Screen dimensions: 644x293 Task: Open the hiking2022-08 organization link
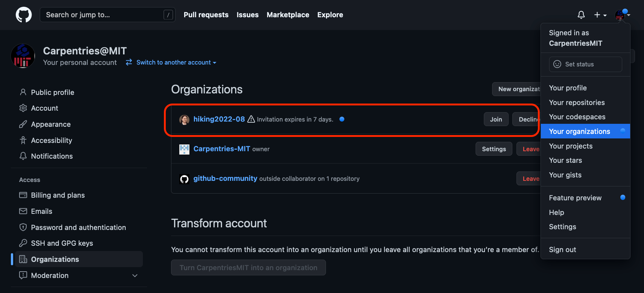[219, 119]
